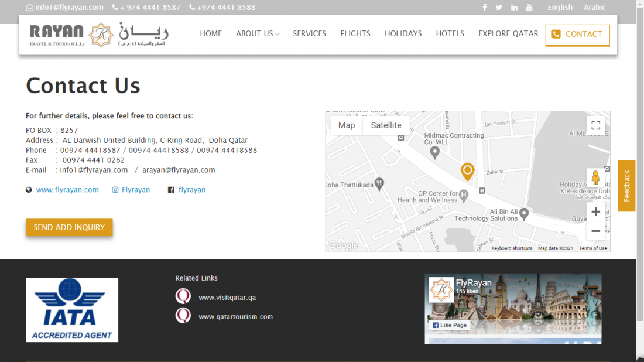The image size is (644, 362).
Task: Click the Qatar logo beside www.qatartourism.com
Action: coord(183,316)
